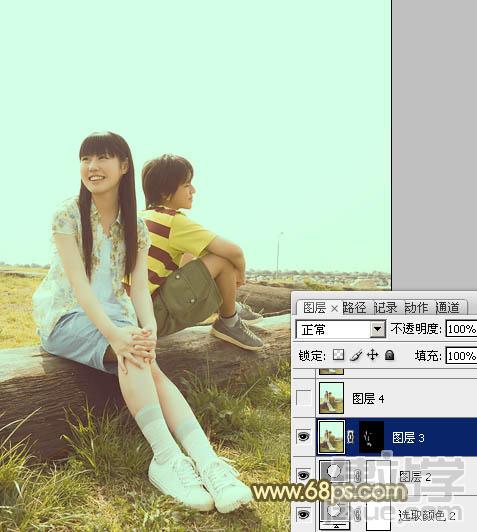
Task: Hide the 选取颜色 2 adjustment layer
Action: (303, 514)
